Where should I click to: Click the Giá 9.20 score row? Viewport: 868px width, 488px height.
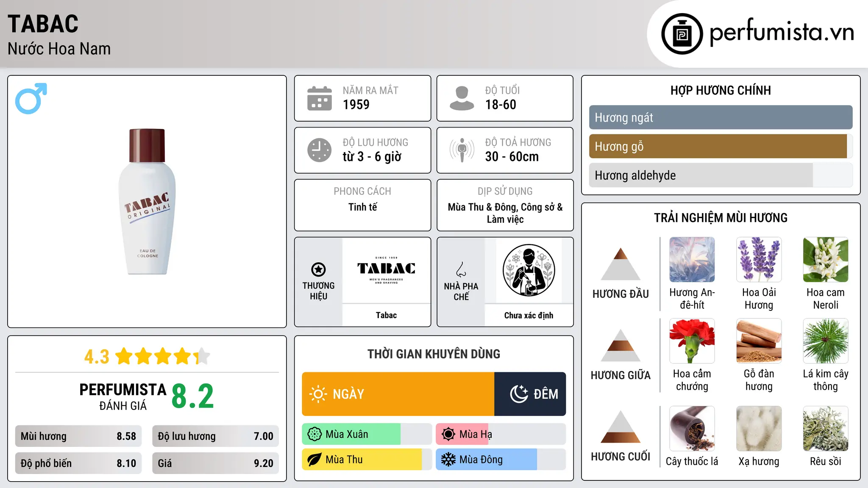pyautogui.click(x=215, y=463)
